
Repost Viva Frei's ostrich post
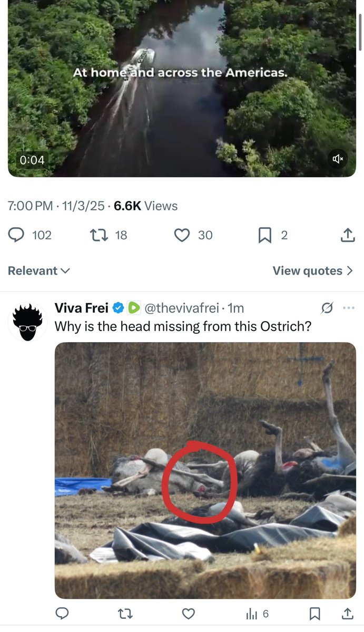(125, 614)
